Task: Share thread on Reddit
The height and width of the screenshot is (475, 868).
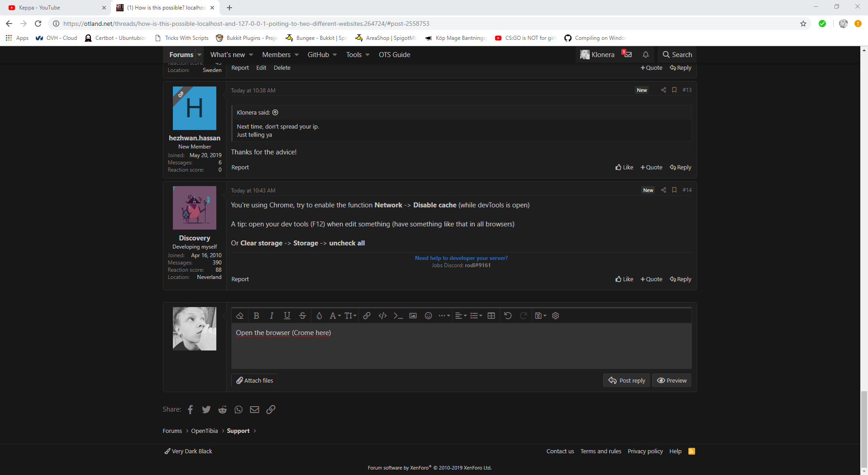Action: (223, 409)
